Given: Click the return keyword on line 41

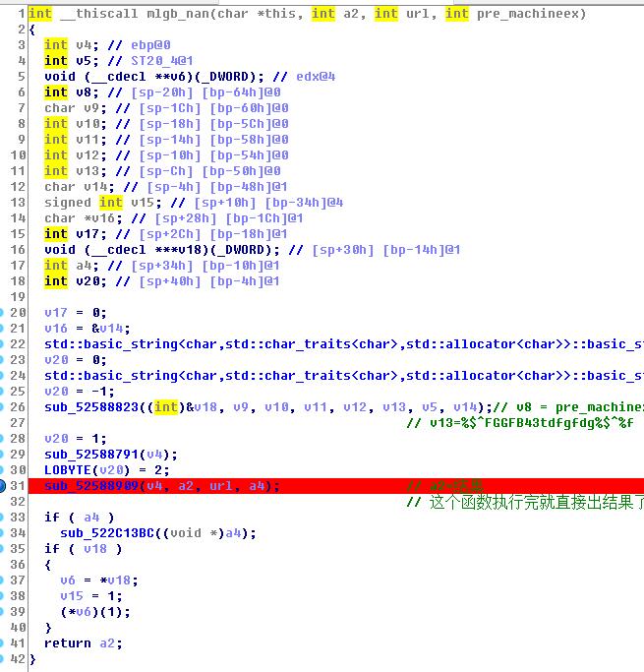Looking at the screenshot, I should pos(68,643).
